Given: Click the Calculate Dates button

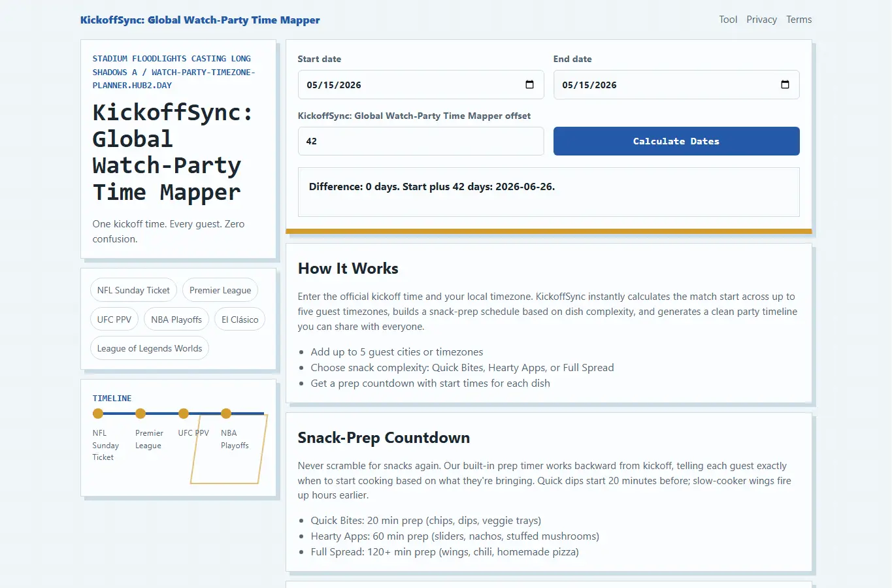Looking at the screenshot, I should [676, 141].
